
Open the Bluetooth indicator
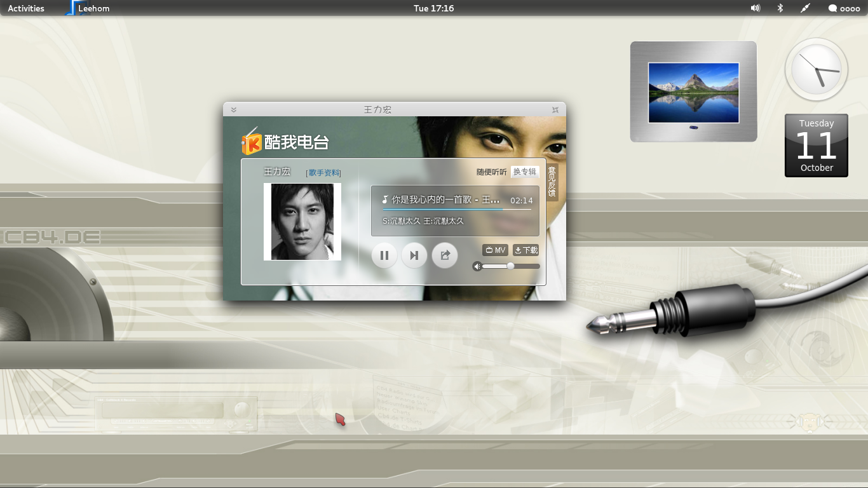(780, 8)
